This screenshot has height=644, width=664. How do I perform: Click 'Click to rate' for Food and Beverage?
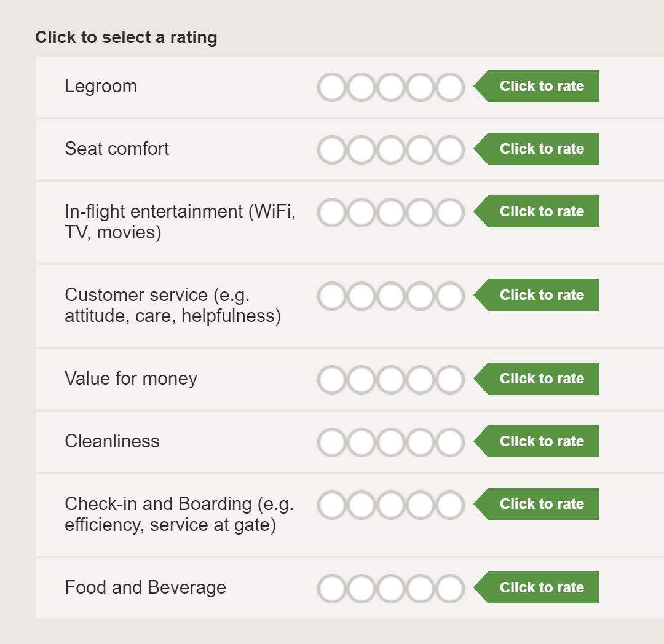(x=536, y=587)
